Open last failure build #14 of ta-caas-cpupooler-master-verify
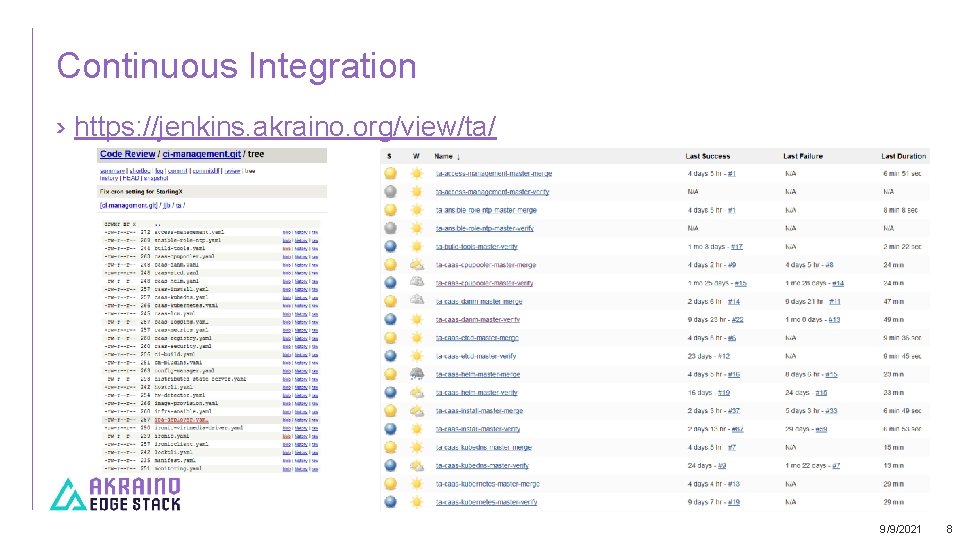This screenshot has width=960, height=540. tap(838, 283)
